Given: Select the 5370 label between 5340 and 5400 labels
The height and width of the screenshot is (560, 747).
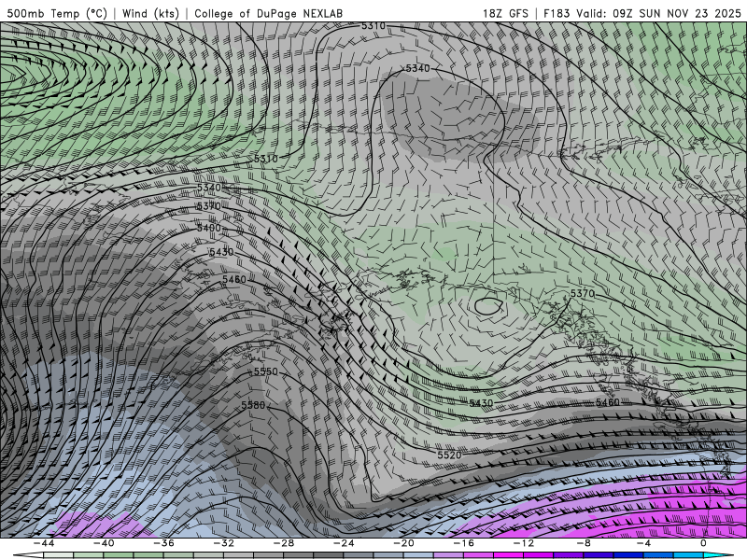Looking at the screenshot, I should point(208,206).
